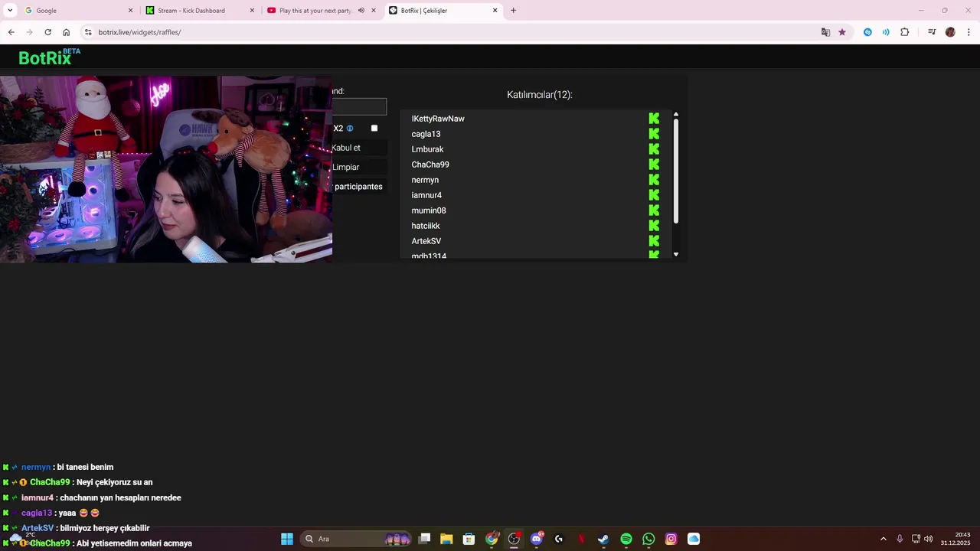The height and width of the screenshot is (551, 980).
Task: Open the Extensions puzzle icon
Action: point(905,32)
